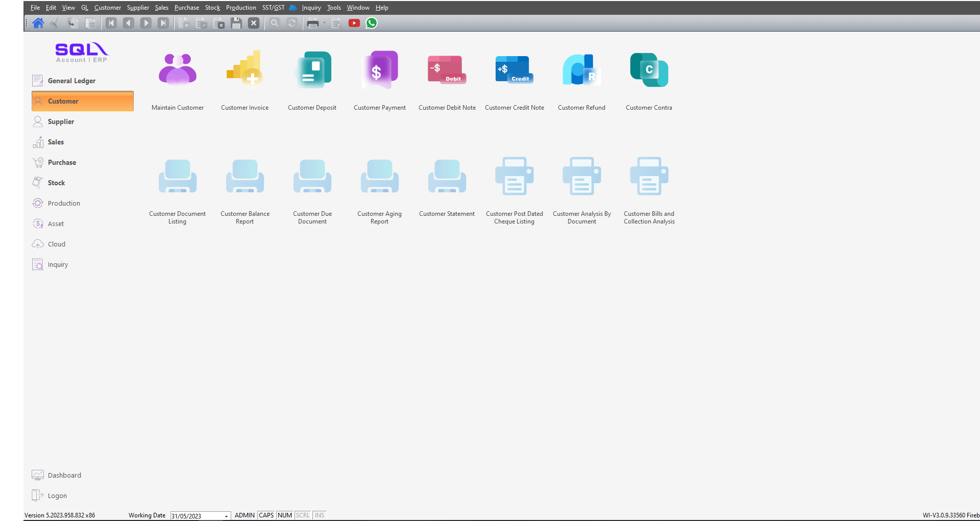Open Customer Credit Note
Image resolution: width=980 pixels, height=521 pixels.
[514, 70]
